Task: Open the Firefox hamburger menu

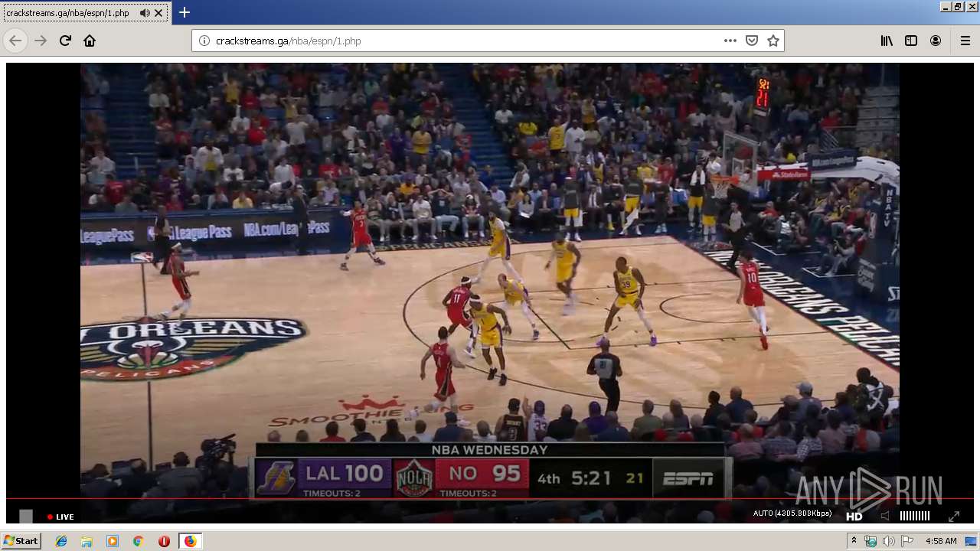Action: click(x=965, y=41)
